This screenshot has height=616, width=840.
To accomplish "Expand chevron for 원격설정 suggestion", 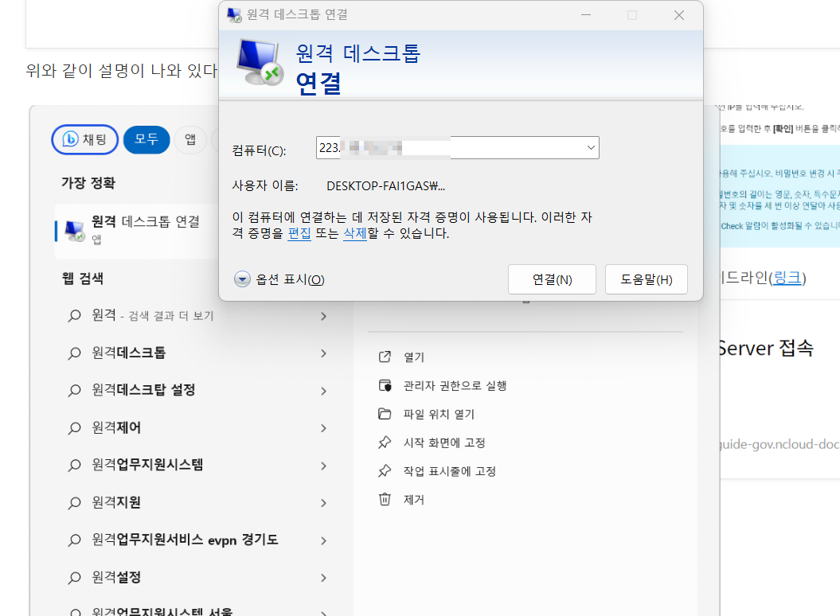I will [x=323, y=578].
